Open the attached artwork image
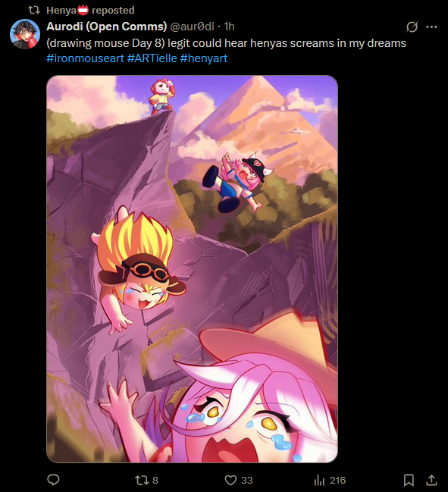 (x=192, y=269)
